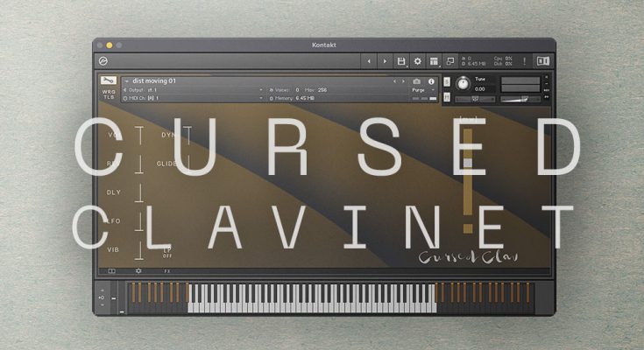Click the Tune knob
This screenshot has height=350, width=644.
[463, 84]
